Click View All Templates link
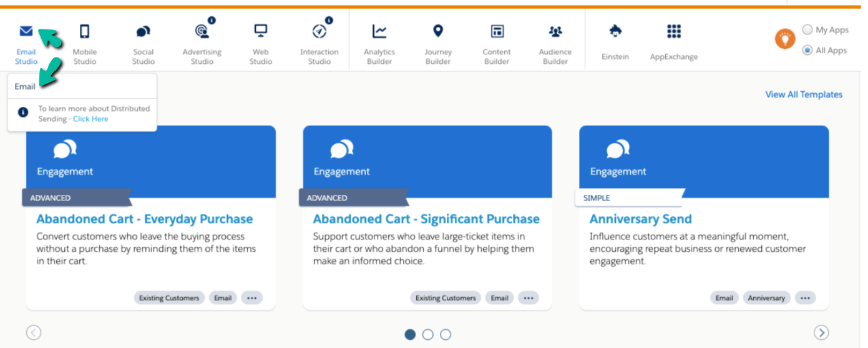Image resolution: width=868 pixels, height=348 pixels. pos(804,94)
